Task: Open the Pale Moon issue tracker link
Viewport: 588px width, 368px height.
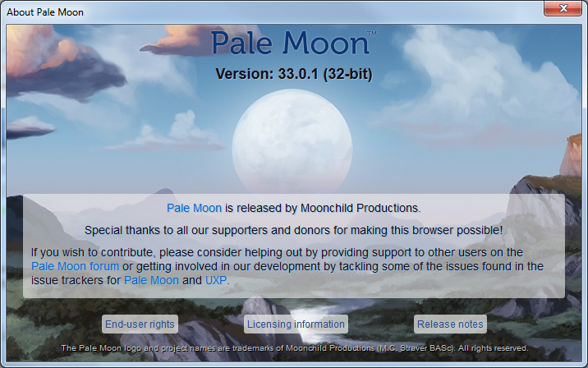Action: tap(151, 280)
